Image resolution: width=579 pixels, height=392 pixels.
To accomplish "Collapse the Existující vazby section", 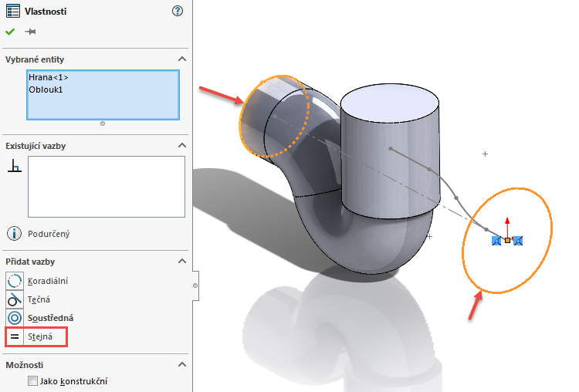I will (181, 145).
